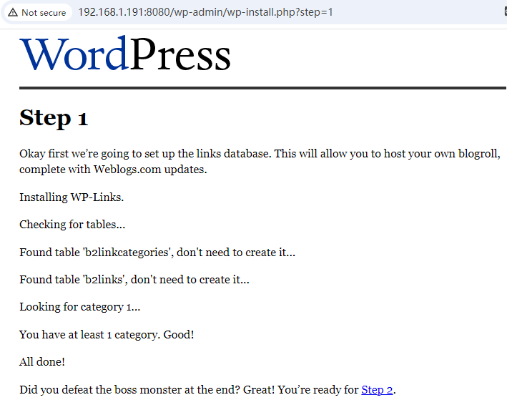Click the 'b2linkcategories' table found message
The height and width of the screenshot is (420, 507).
click(157, 252)
